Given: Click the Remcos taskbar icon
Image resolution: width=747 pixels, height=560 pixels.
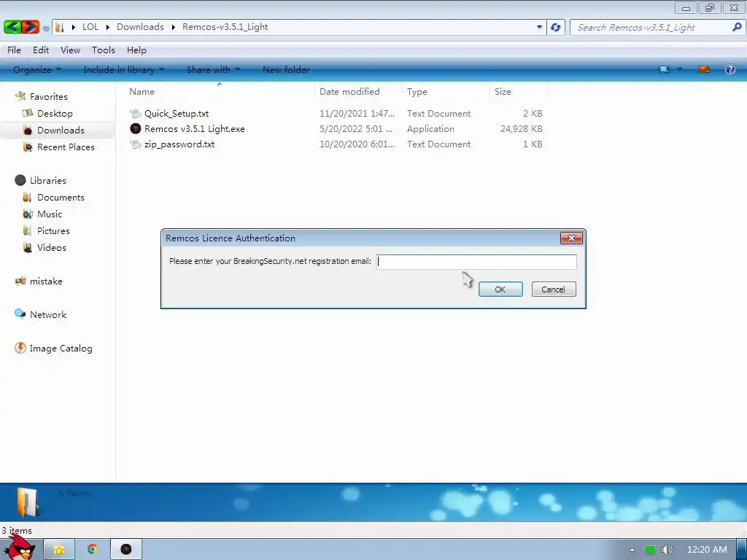Looking at the screenshot, I should [x=125, y=550].
